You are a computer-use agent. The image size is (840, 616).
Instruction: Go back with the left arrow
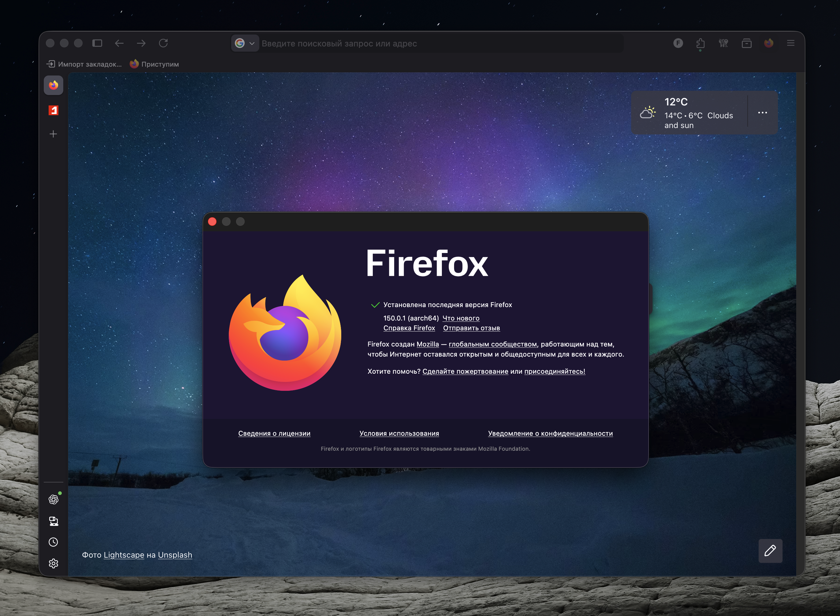point(119,43)
